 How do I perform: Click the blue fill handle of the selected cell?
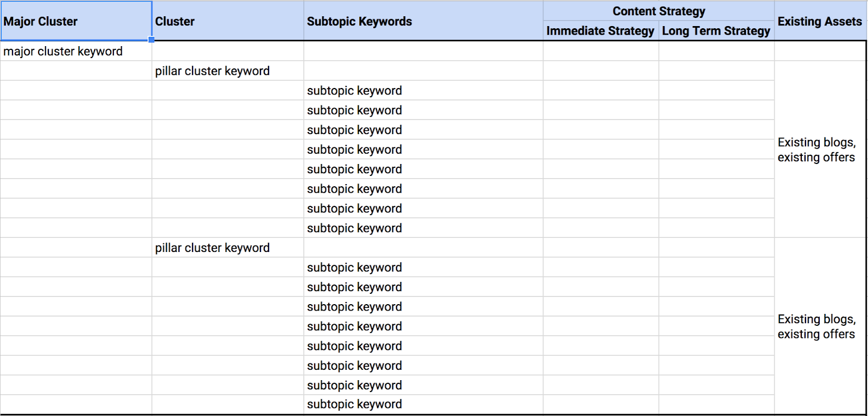[151, 40]
